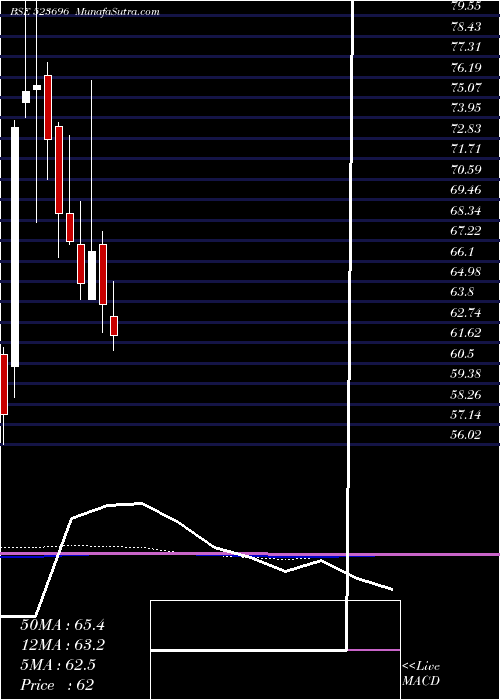The image size is (500, 700).
Task: Click the 78.43 price axis label
Action: [467, 27]
